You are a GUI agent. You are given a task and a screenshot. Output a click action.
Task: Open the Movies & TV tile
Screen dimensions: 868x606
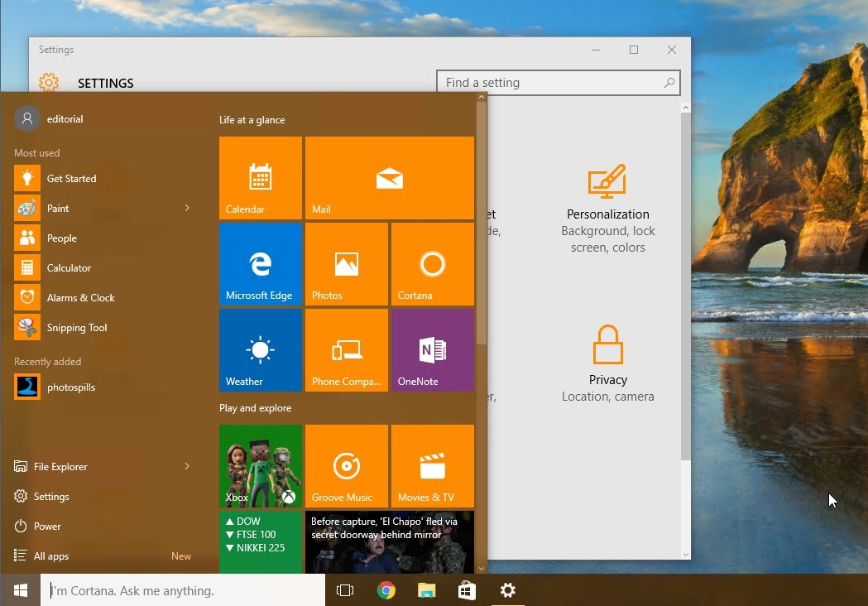pyautogui.click(x=433, y=466)
